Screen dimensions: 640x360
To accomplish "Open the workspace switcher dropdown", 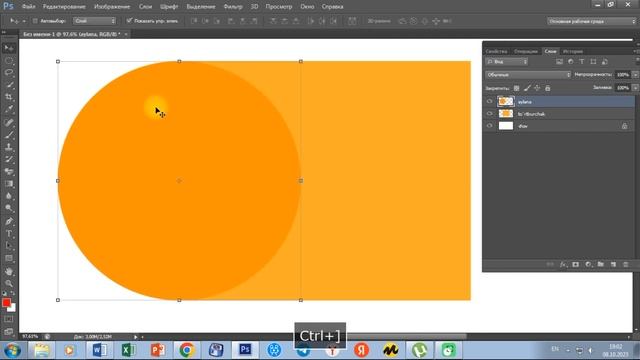I will (591, 21).
